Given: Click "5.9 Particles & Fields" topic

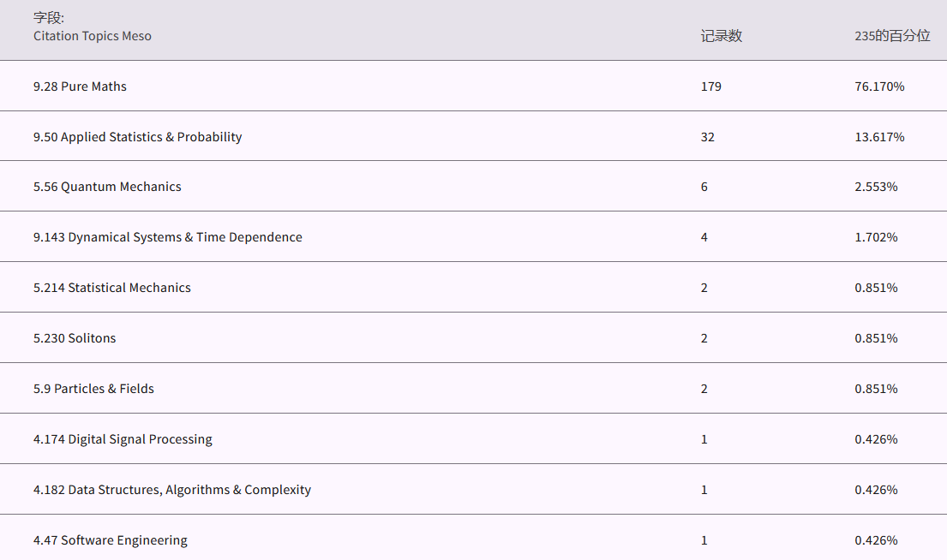Looking at the screenshot, I should click(93, 389).
